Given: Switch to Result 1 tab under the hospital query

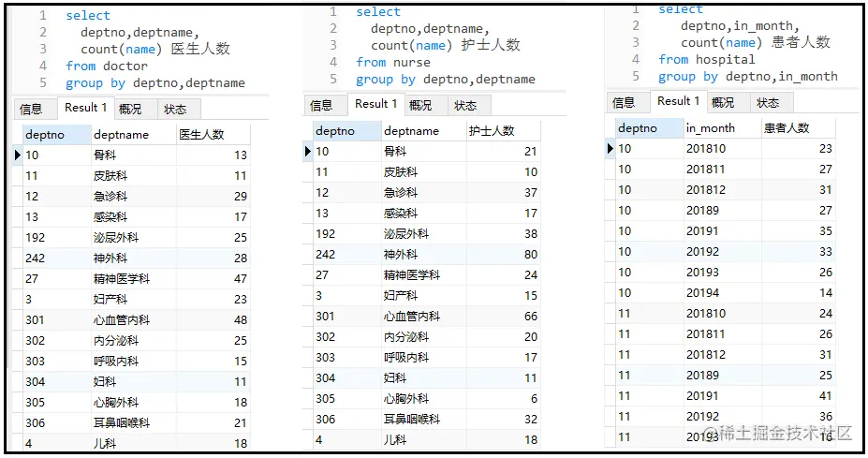Looking at the screenshot, I should coord(678,101).
